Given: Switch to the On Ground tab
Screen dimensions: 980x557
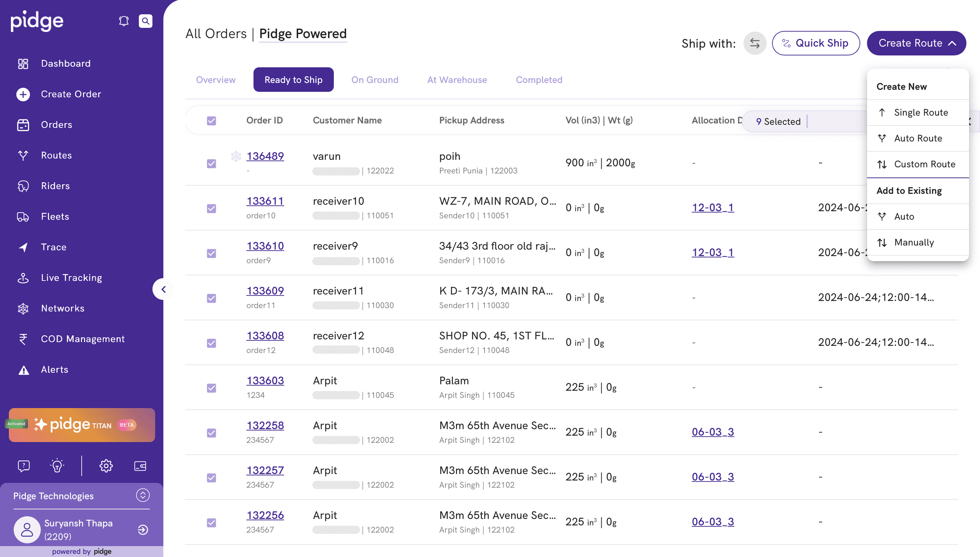Looking at the screenshot, I should pyautogui.click(x=374, y=80).
